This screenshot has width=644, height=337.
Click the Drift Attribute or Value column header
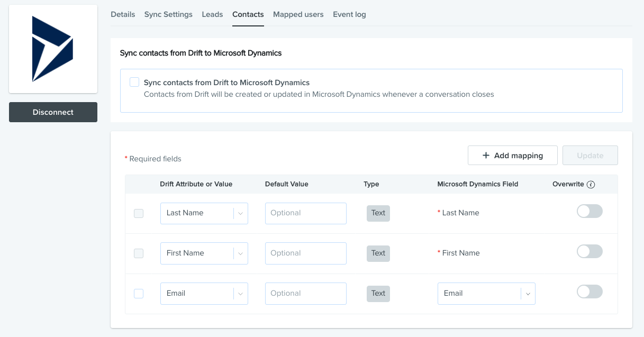pos(196,185)
